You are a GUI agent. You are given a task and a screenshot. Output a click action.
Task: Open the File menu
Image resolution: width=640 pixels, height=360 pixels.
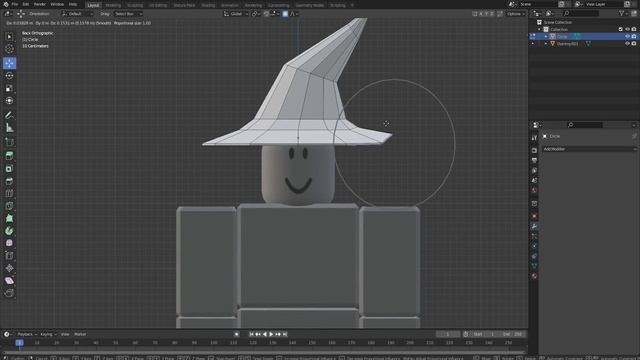click(x=15, y=4)
